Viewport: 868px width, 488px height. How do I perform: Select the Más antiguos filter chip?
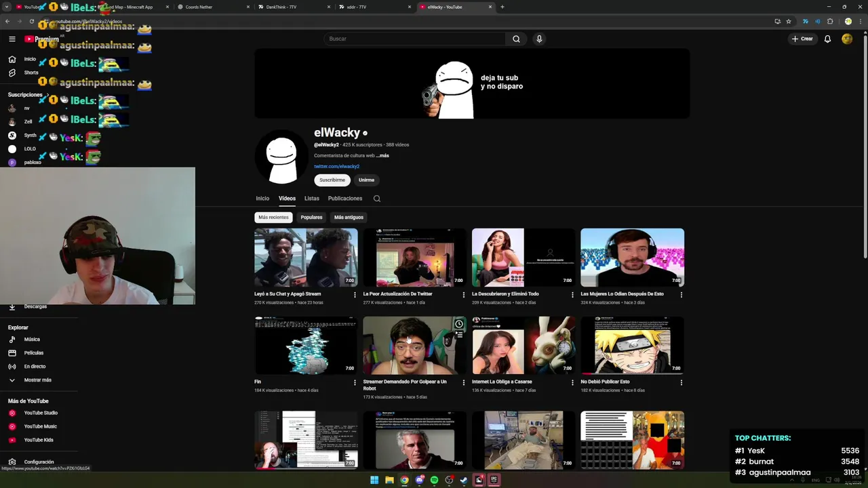pyautogui.click(x=349, y=217)
